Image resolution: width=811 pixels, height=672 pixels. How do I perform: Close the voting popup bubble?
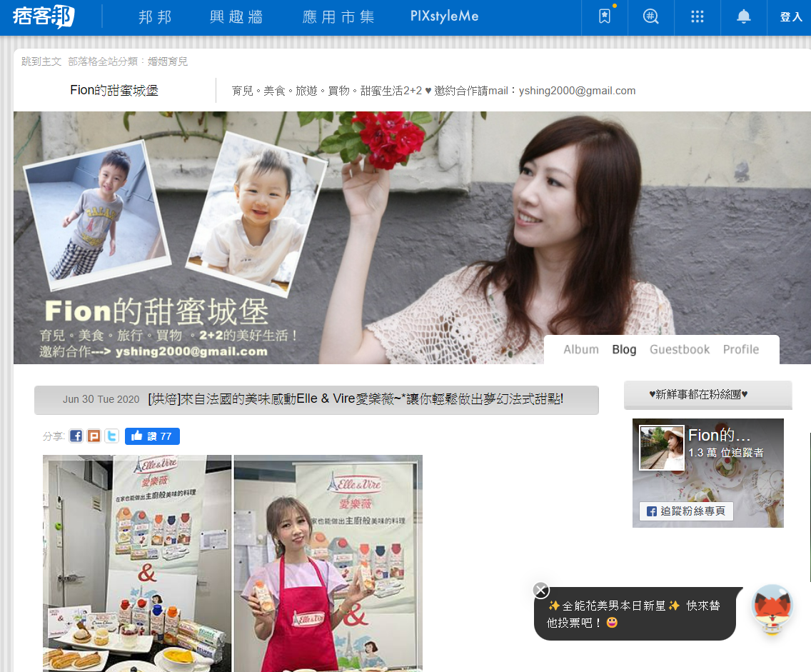[541, 590]
